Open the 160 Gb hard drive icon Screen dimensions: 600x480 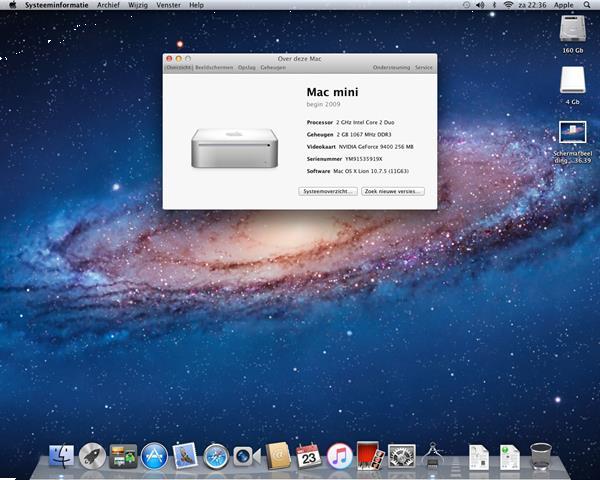[572, 29]
